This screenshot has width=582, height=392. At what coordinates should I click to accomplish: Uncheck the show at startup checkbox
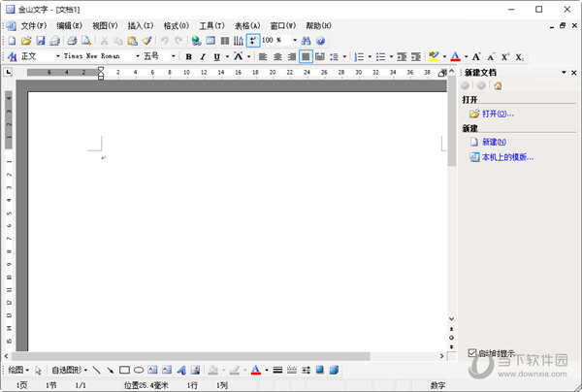coord(471,352)
